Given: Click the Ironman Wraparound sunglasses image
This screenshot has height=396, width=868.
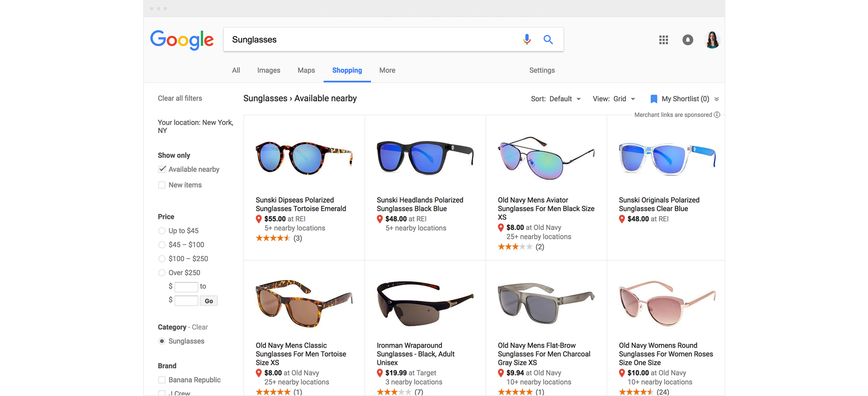Looking at the screenshot, I should 425,304.
